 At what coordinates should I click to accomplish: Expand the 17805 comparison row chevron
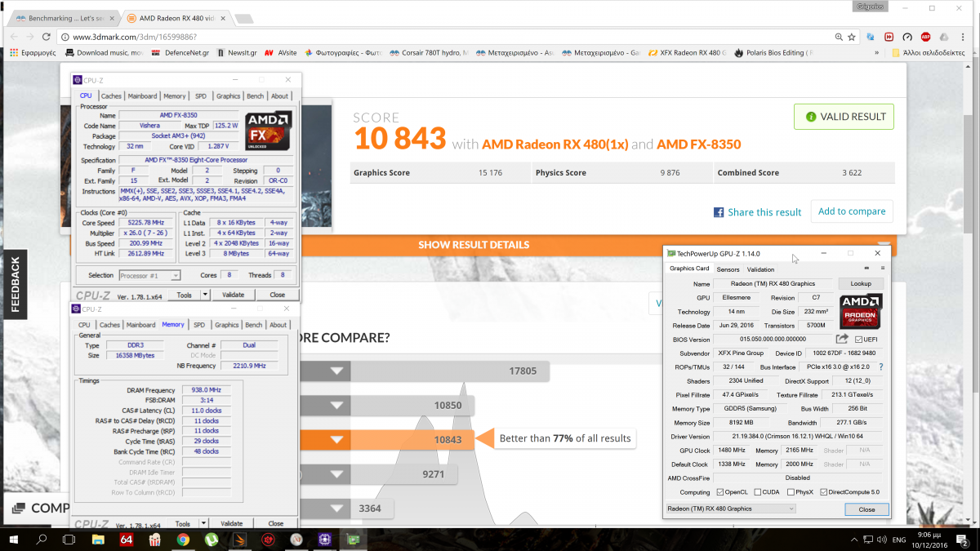click(x=336, y=371)
